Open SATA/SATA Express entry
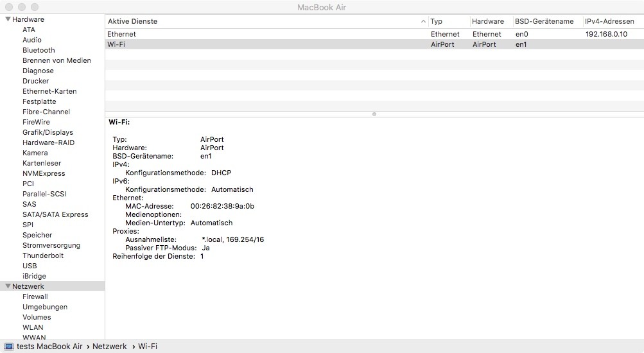644x353 pixels. 55,214
